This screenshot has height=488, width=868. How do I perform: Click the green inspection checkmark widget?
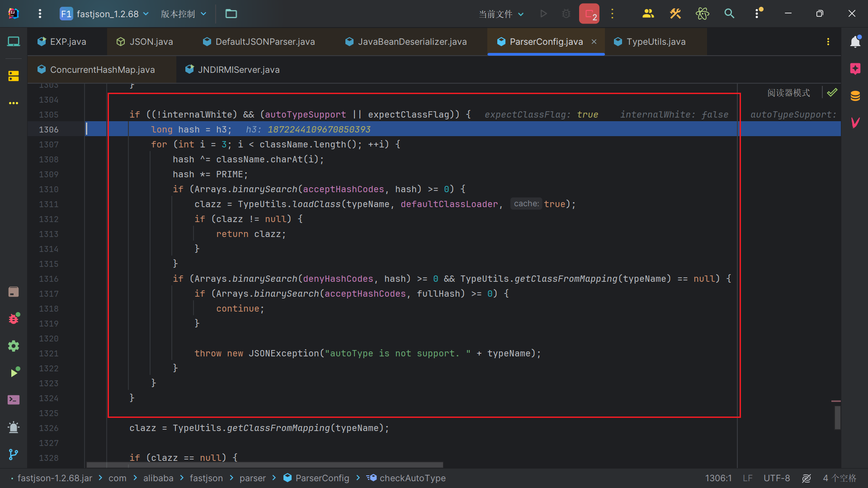coord(832,93)
